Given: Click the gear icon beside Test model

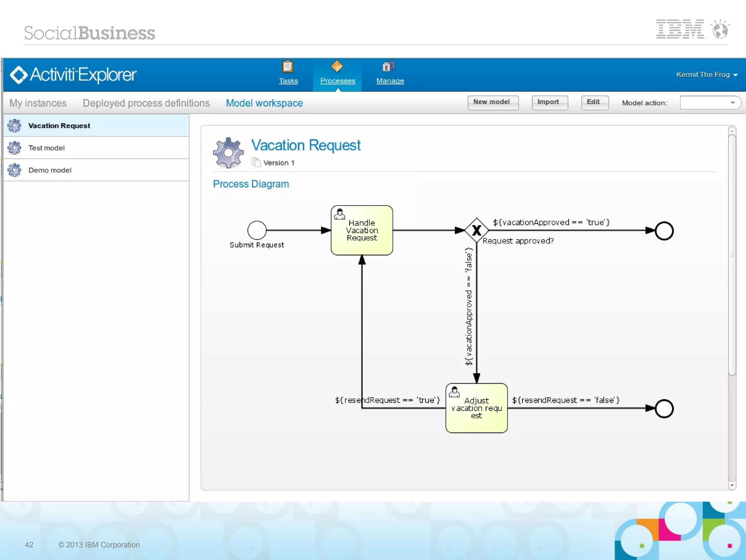Looking at the screenshot, I should click(x=15, y=148).
